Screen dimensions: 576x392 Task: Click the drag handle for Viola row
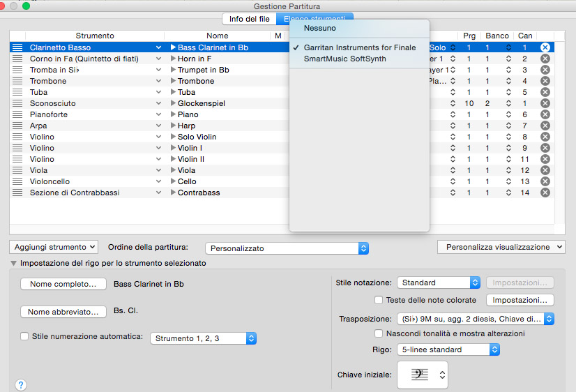(17, 170)
